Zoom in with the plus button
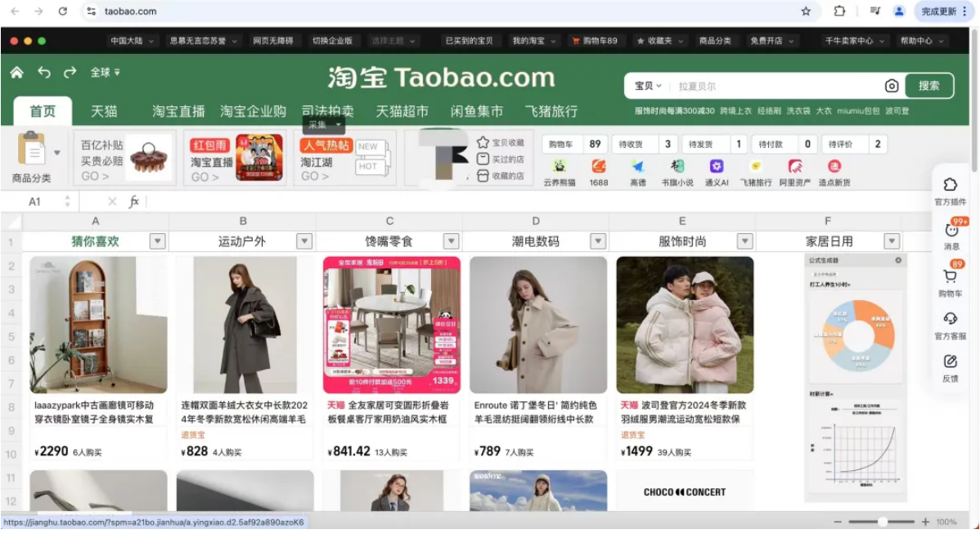The image size is (980, 534). 925,522
